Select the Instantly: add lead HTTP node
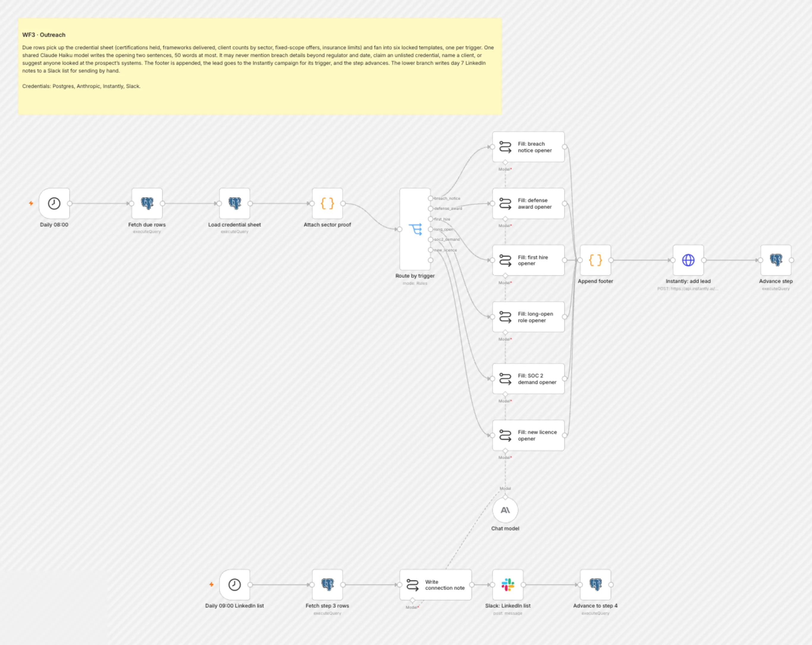 (x=688, y=260)
